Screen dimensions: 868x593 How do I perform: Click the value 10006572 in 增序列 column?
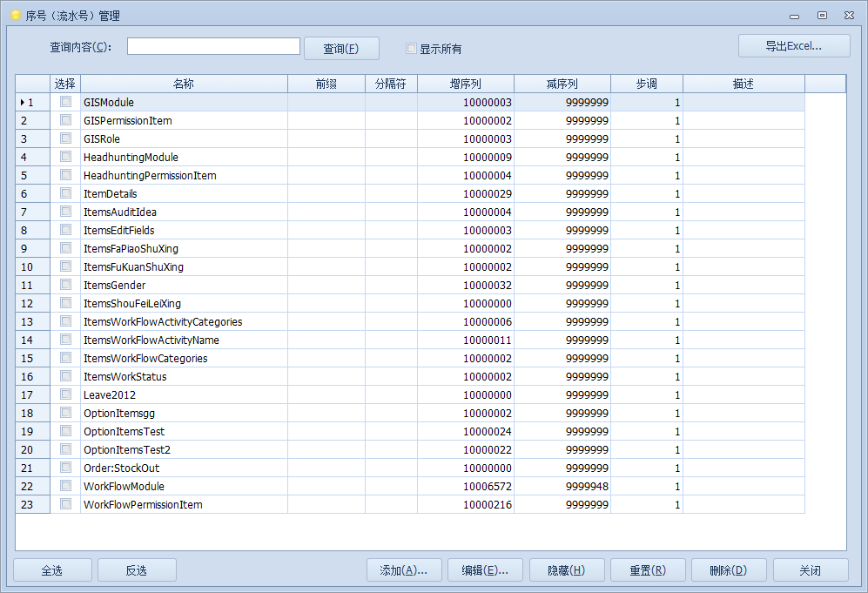[x=488, y=486]
